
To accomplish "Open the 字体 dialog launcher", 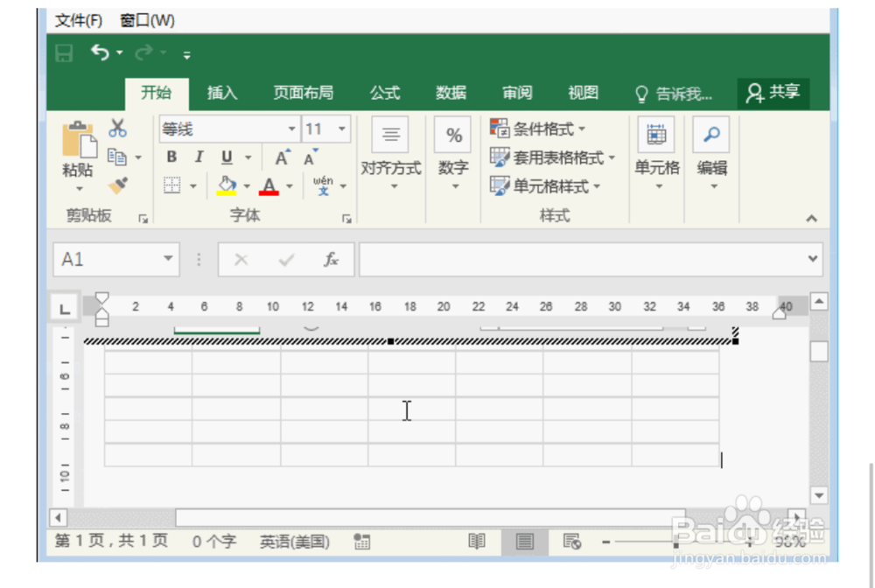I will pos(346,220).
